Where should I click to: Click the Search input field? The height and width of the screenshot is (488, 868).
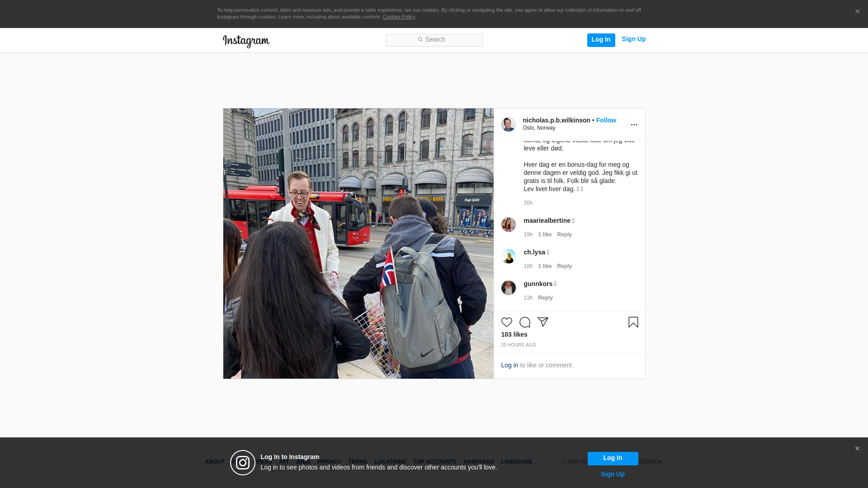point(434,40)
